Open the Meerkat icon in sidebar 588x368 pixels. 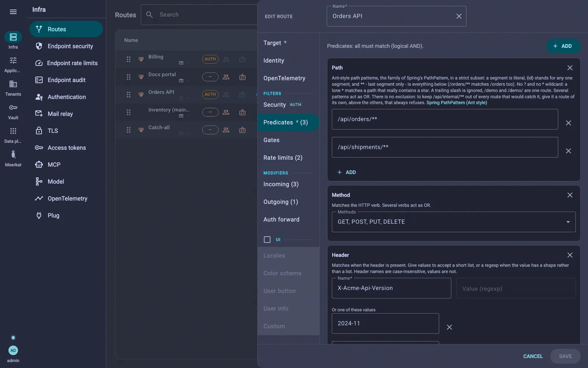click(13, 155)
